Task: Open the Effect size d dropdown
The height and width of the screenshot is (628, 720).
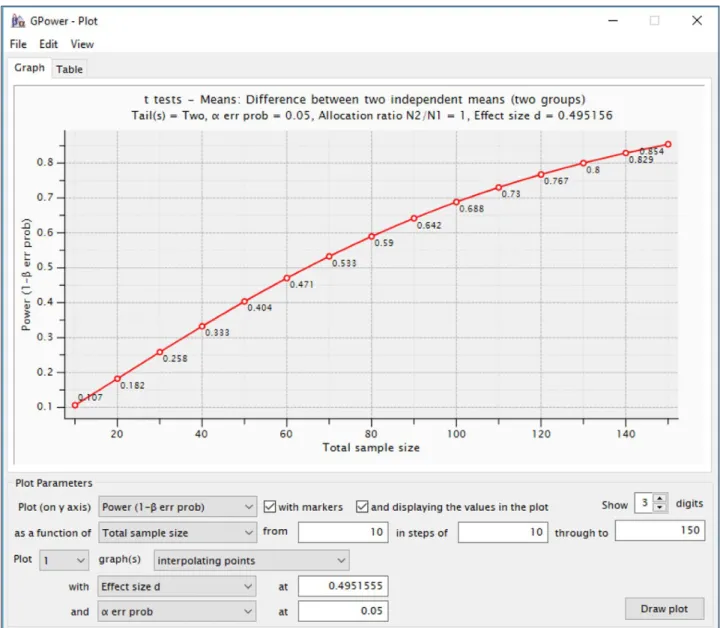Action: (x=177, y=586)
